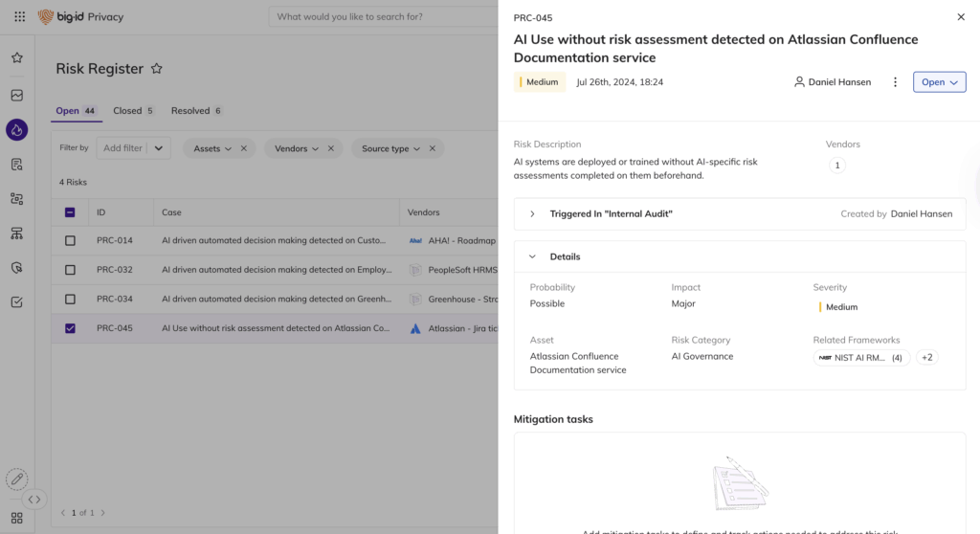The height and width of the screenshot is (534, 980).
Task: Star the Risk Register page title
Action: (157, 69)
